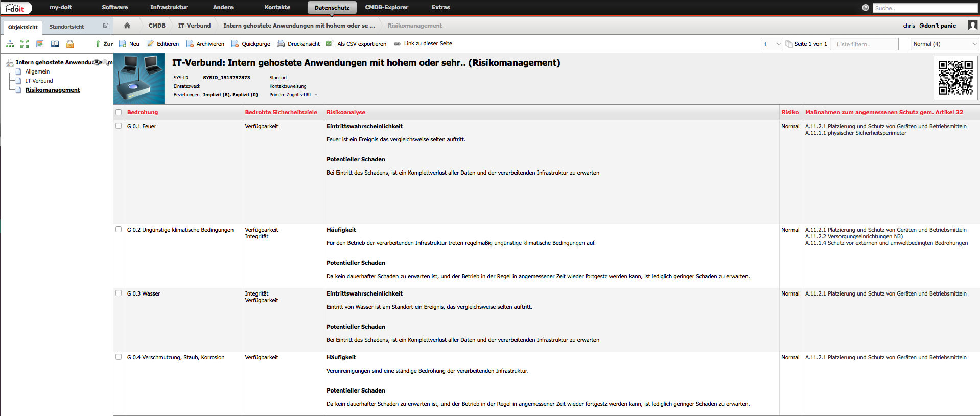Focus the Liste filtern field
Viewport: 980px width, 416px height.
point(864,44)
